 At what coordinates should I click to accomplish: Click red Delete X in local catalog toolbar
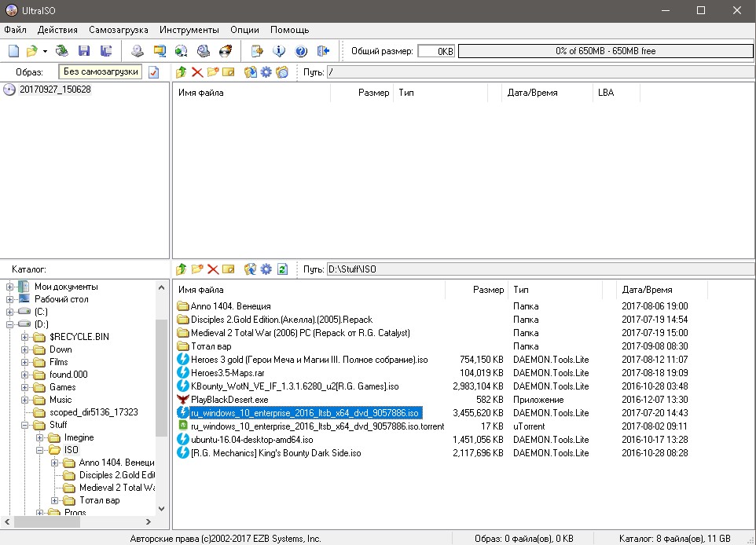(213, 269)
